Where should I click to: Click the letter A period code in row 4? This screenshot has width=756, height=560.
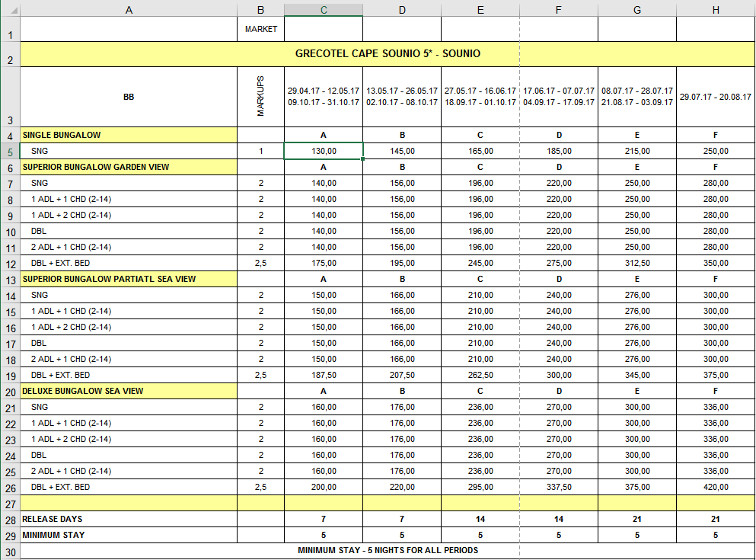tap(324, 135)
